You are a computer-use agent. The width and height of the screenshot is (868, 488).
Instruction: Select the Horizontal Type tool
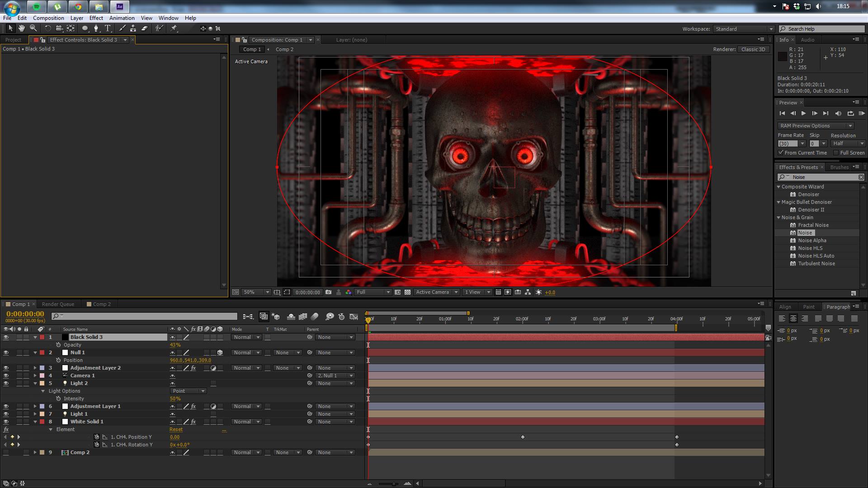108,28
